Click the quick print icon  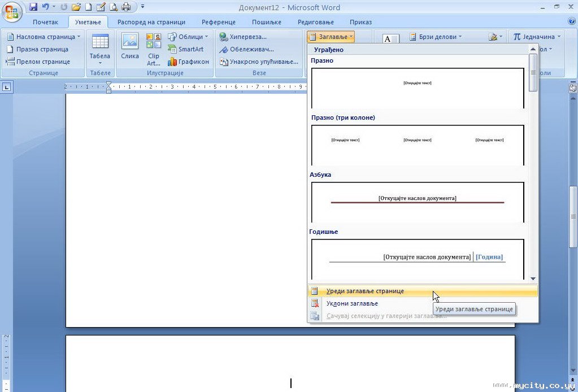(x=126, y=7)
